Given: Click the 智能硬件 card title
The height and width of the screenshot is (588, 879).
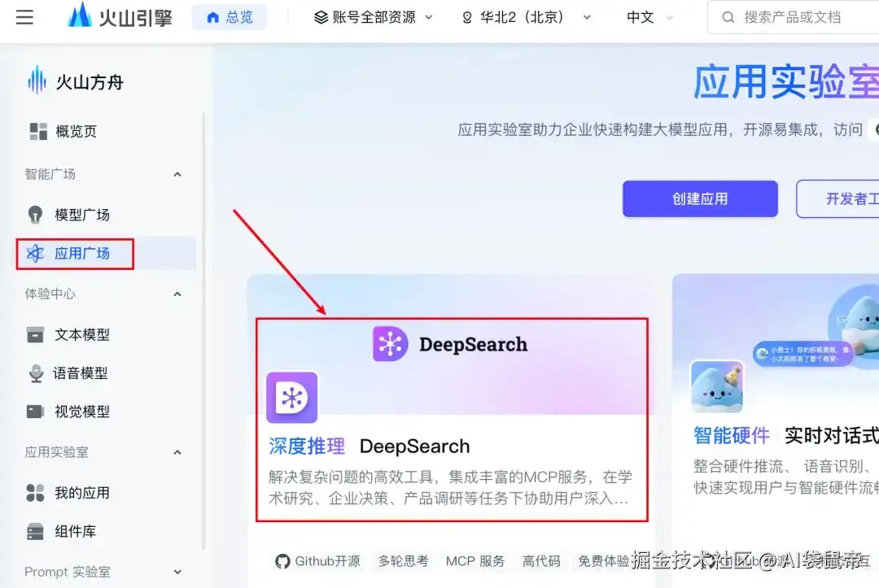Looking at the screenshot, I should point(732,435).
